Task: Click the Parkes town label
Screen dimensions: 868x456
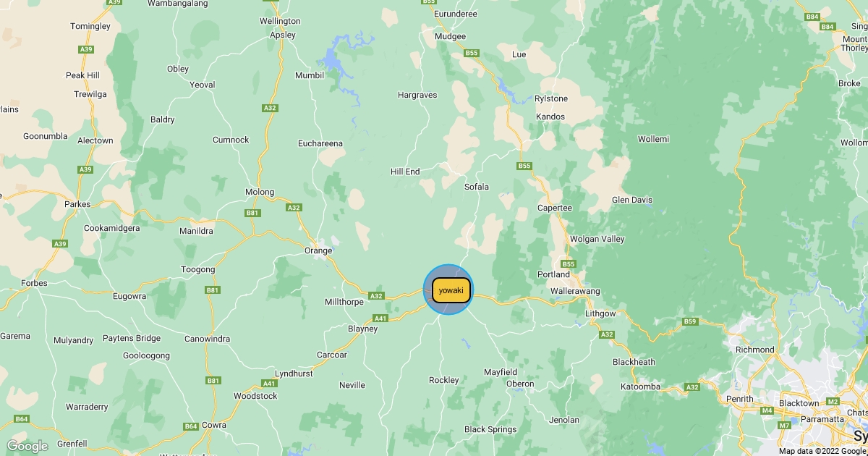Action: [77, 204]
